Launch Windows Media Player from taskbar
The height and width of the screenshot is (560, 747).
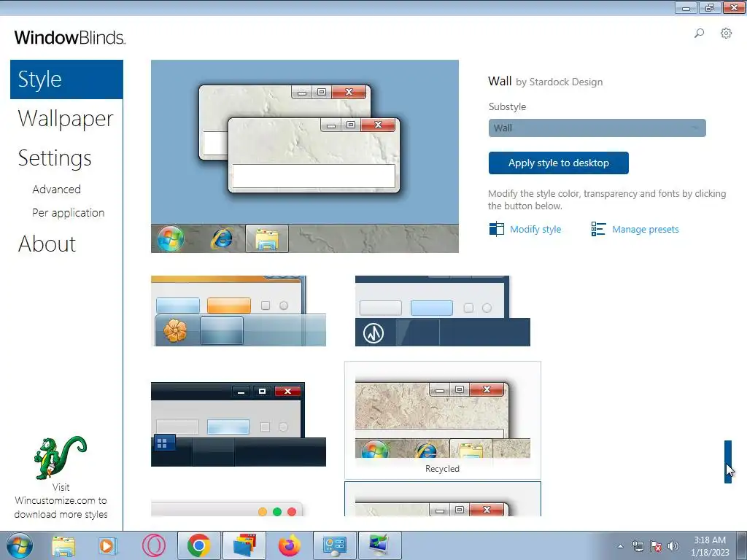[108, 545]
